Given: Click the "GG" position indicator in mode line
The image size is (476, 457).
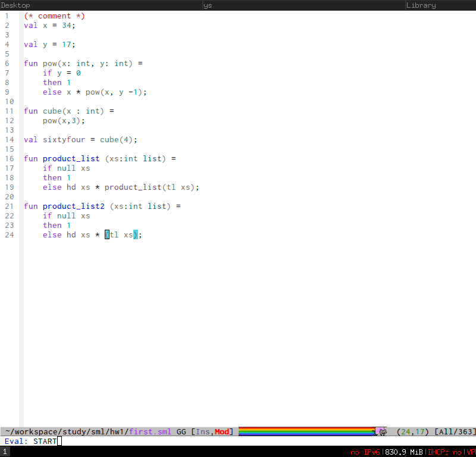Looking at the screenshot, I should click(181, 431).
